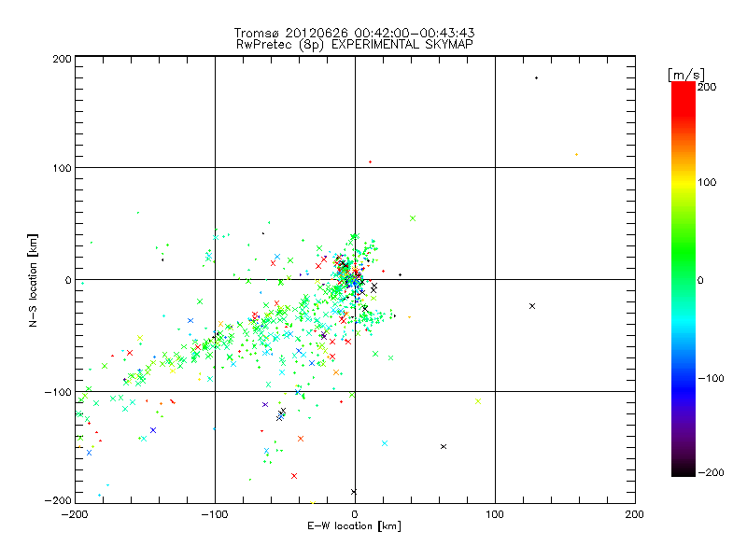Click the green middle of the color bar near 0
The height and width of the screenshot is (560, 747).
coord(684,280)
